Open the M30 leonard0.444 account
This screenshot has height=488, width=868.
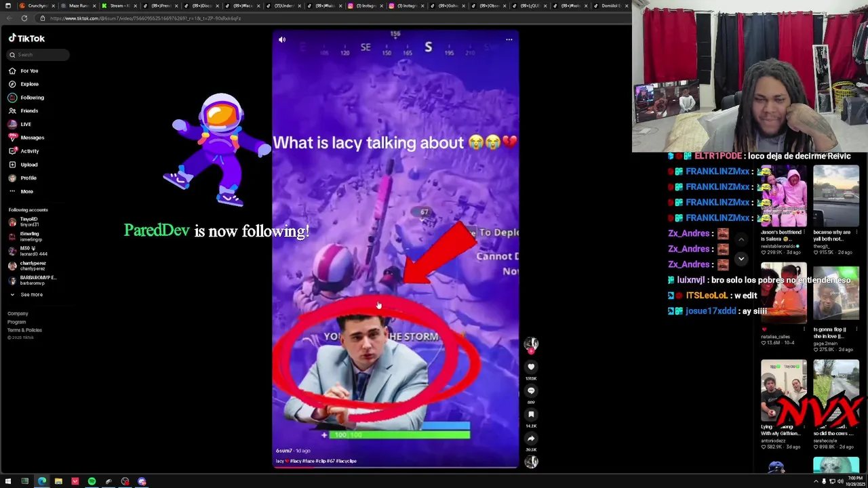[27, 251]
